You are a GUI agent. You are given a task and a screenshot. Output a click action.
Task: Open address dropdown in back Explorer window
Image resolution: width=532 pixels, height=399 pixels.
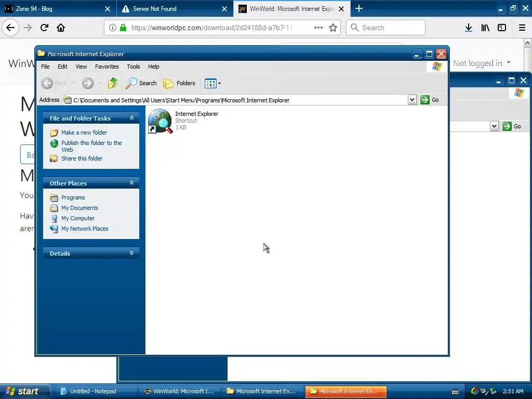[x=494, y=126]
